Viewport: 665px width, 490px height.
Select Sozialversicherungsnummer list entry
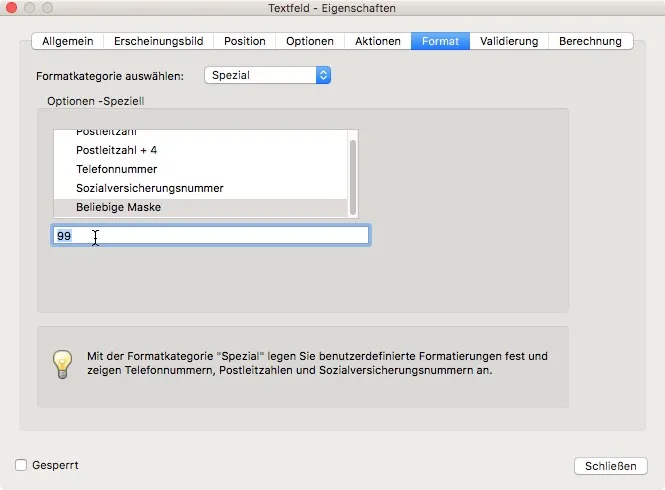200,188
